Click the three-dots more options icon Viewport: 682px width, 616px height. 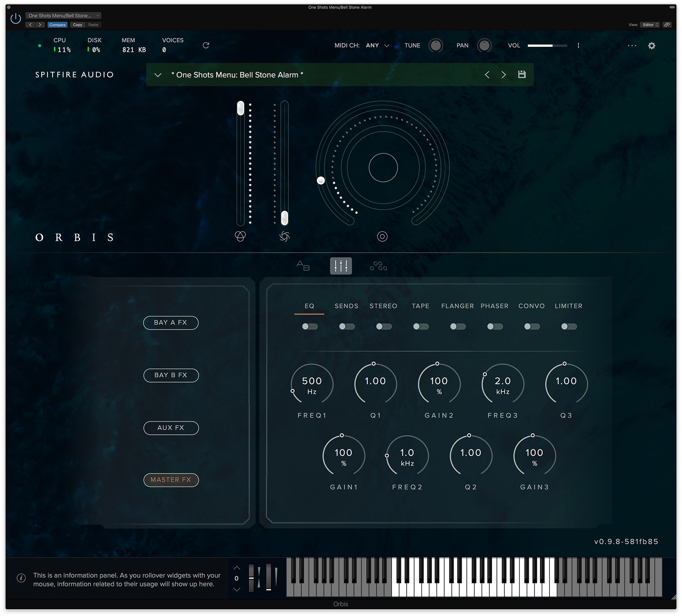632,46
